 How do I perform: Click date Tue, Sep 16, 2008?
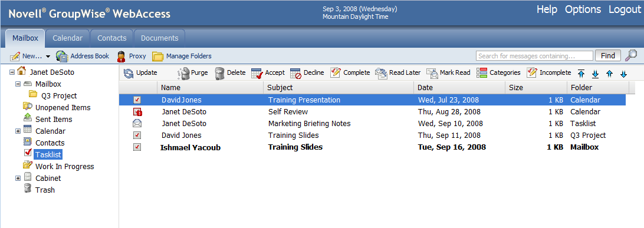pyautogui.click(x=452, y=147)
